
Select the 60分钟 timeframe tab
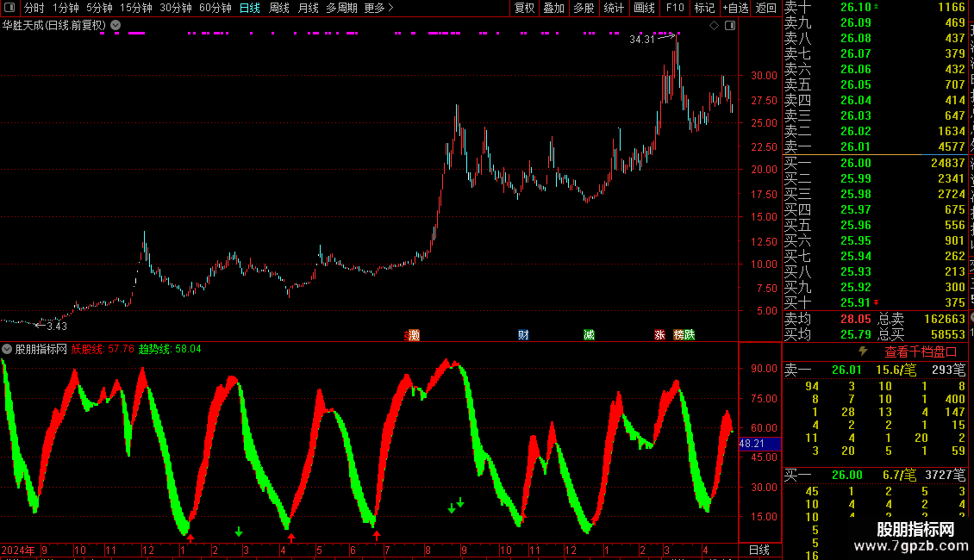pos(215,8)
